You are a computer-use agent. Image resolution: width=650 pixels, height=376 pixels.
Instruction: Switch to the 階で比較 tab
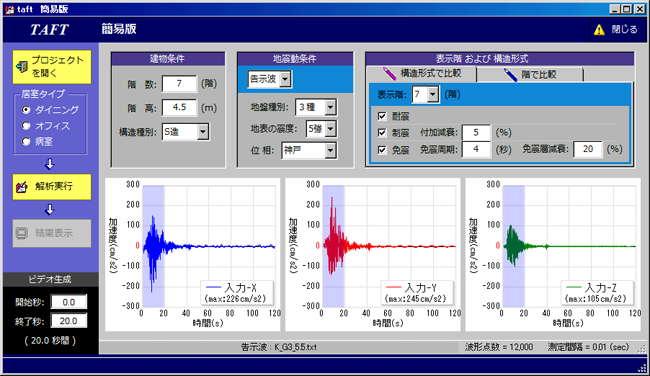[530, 75]
